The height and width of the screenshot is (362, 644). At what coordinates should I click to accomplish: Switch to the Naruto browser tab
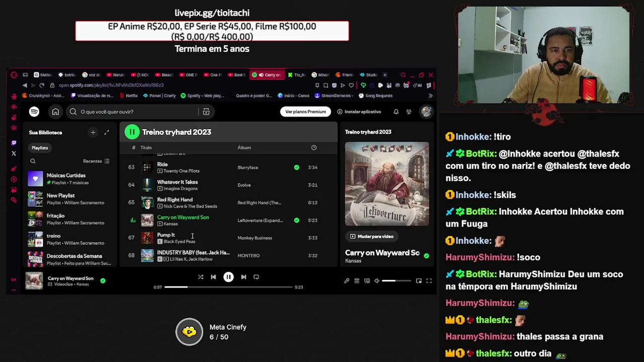point(116,75)
